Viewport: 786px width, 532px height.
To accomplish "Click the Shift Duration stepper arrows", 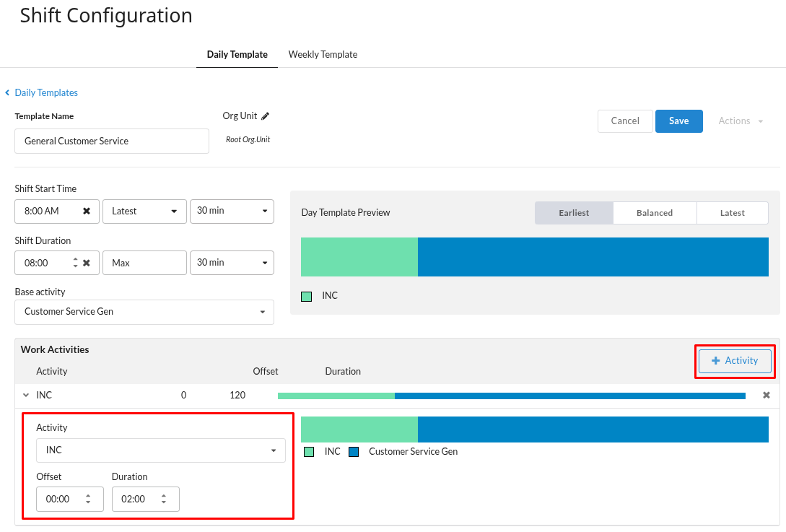I will [x=75, y=263].
